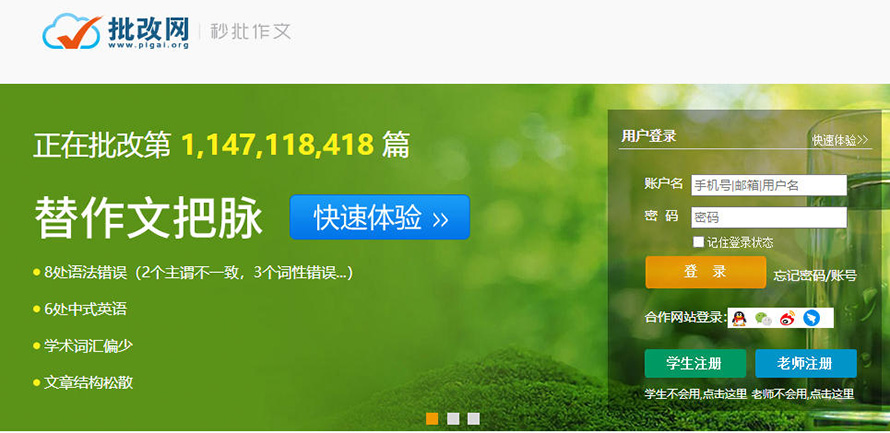Click the 8处语法错误 bullet text
The image size is (890, 433).
199,273
